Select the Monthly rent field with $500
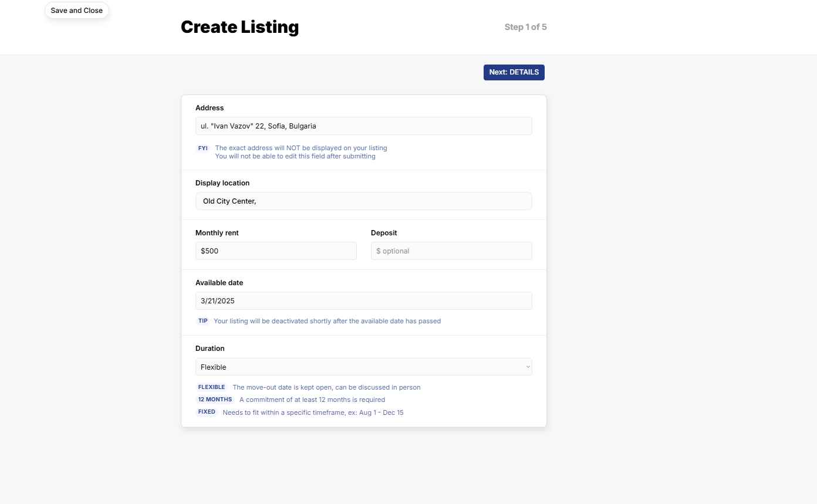The width and height of the screenshot is (817, 504). [x=276, y=251]
